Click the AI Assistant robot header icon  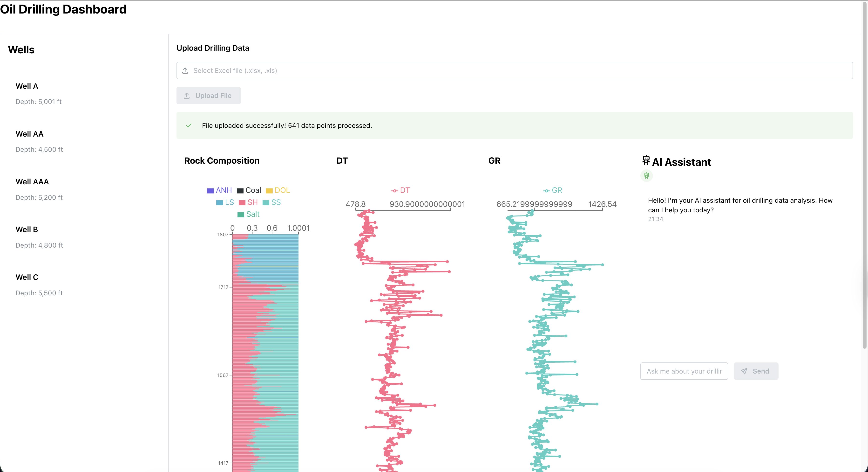(x=646, y=160)
